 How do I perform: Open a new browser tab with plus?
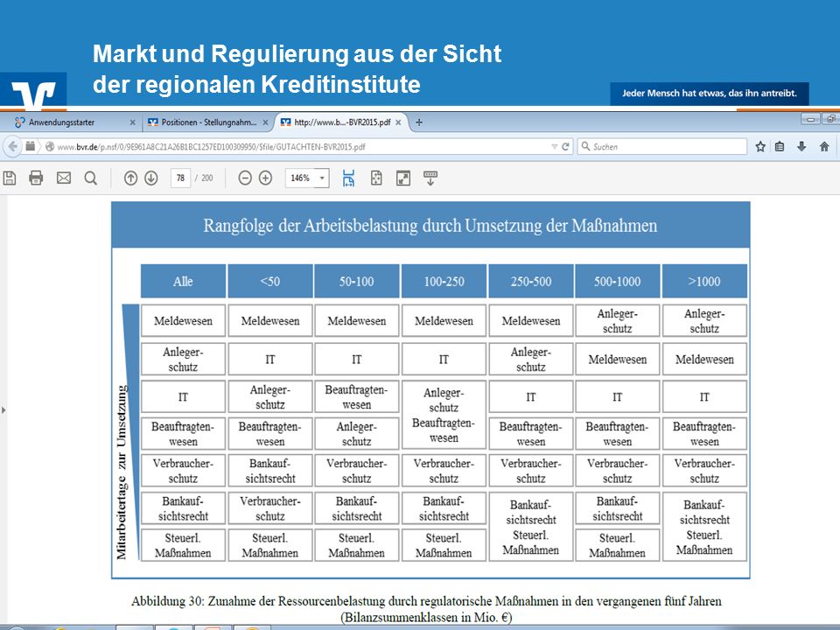coord(419,122)
